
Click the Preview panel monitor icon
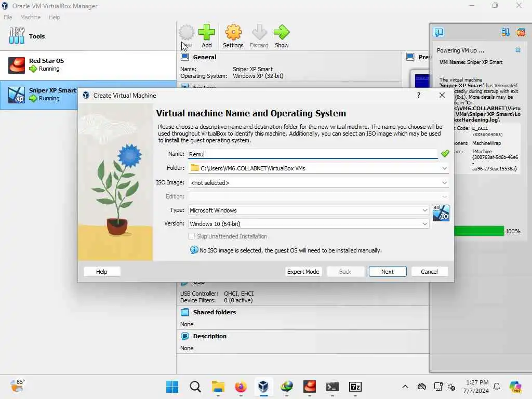click(410, 57)
